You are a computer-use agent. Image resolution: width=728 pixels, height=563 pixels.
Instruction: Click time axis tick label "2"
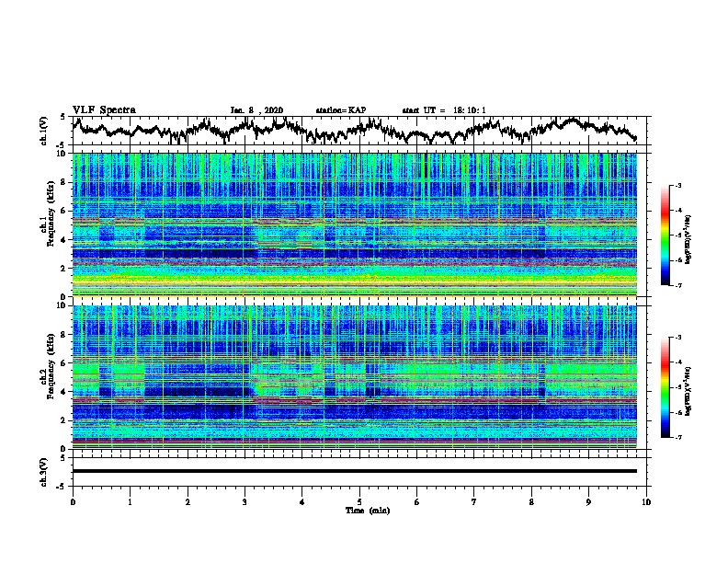pyautogui.click(x=188, y=502)
